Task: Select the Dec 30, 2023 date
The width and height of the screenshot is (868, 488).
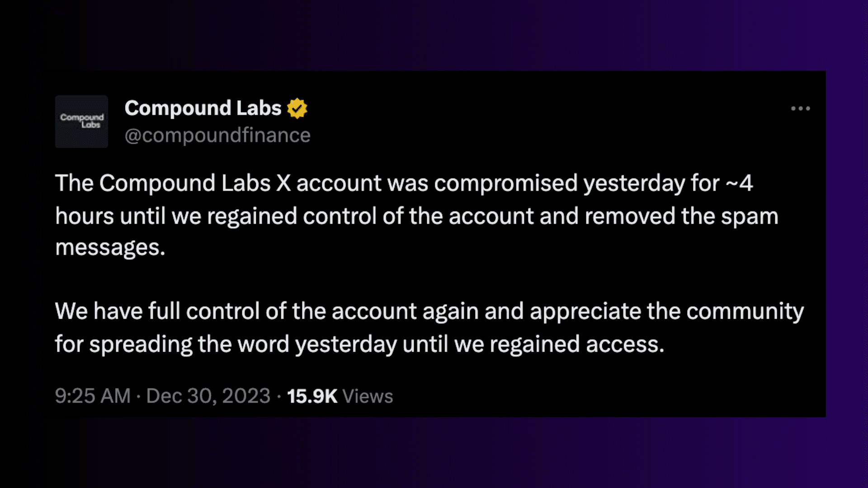Action: pyautogui.click(x=208, y=396)
